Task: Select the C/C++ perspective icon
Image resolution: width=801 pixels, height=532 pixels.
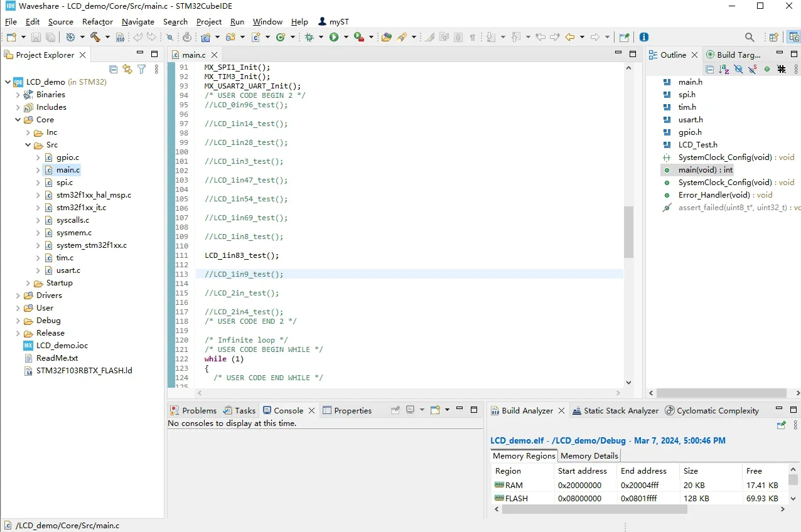Action: click(793, 37)
